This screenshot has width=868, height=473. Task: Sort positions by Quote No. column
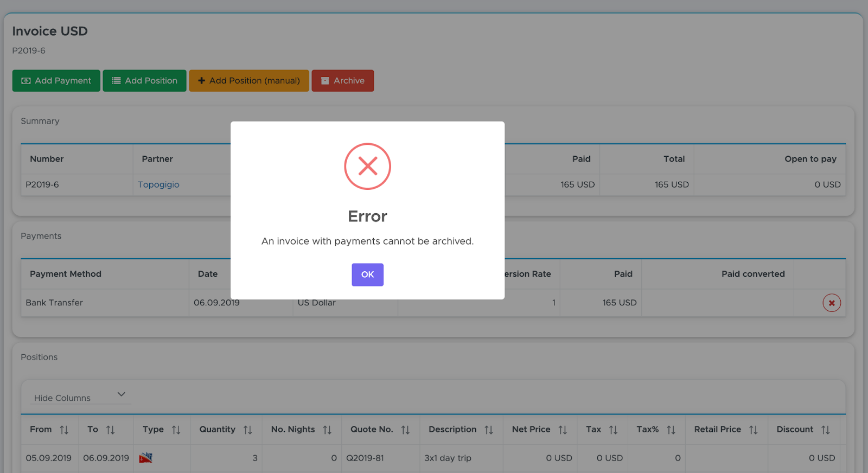click(x=405, y=430)
